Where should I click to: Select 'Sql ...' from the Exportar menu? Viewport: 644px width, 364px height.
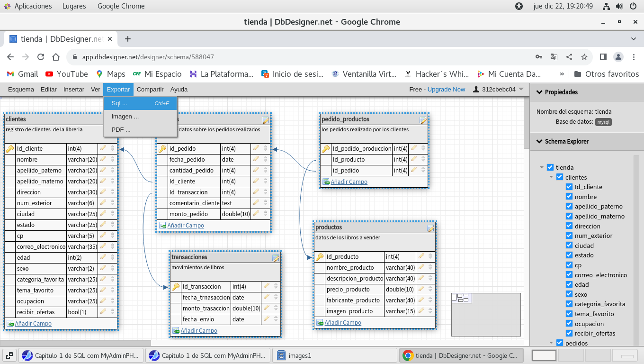(119, 103)
